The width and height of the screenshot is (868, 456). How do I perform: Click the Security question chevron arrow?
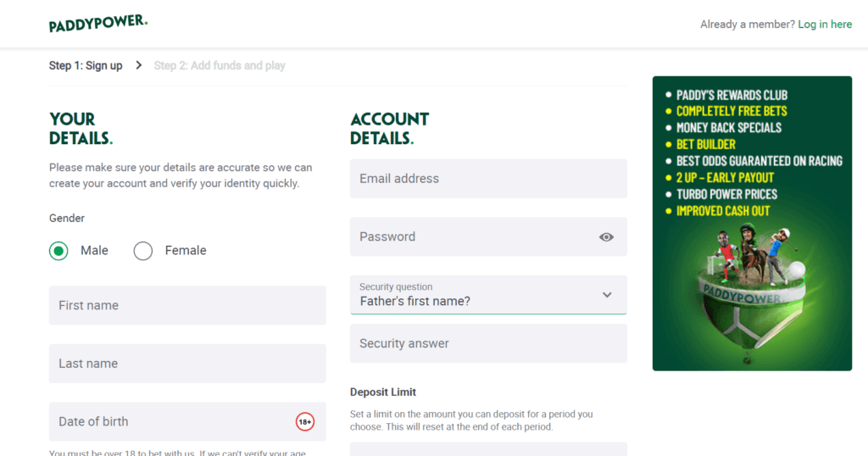607,295
